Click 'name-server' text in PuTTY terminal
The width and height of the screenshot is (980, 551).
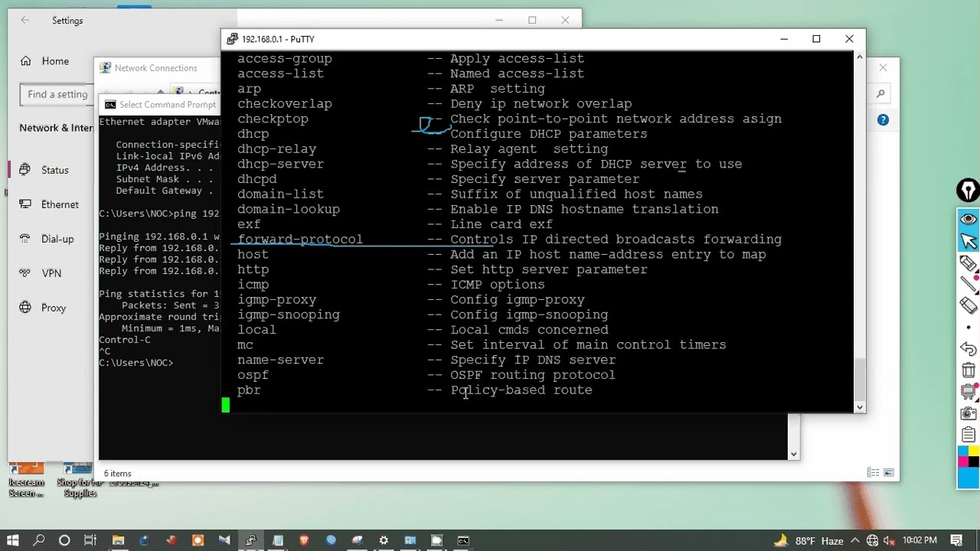(280, 360)
